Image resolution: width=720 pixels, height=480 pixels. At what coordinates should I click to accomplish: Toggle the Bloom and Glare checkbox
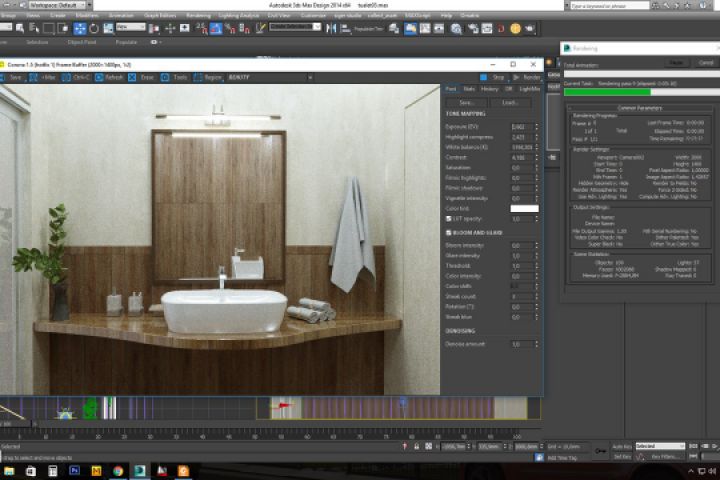click(x=449, y=232)
